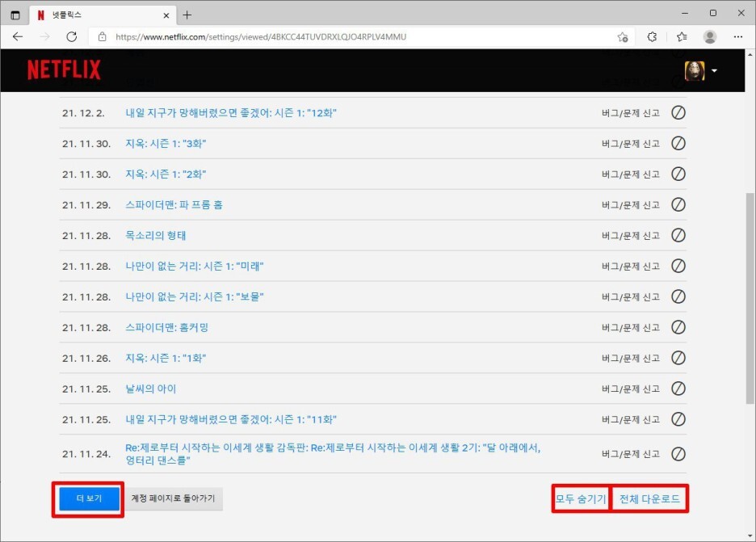
Task: Click 계정 페이지로 돌아가기 button
Action: (x=173, y=498)
